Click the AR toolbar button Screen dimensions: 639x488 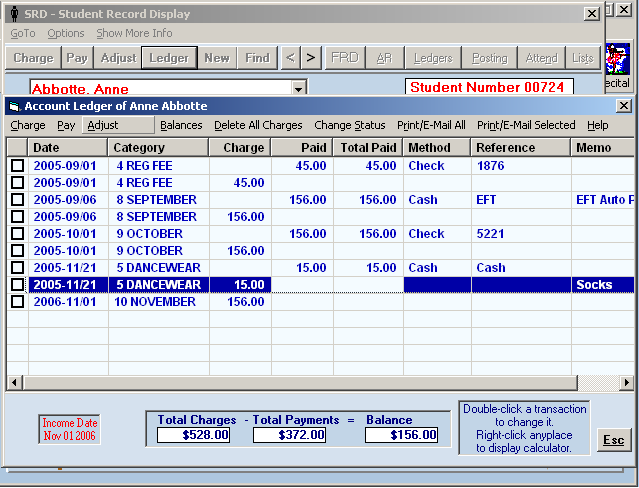tap(384, 58)
